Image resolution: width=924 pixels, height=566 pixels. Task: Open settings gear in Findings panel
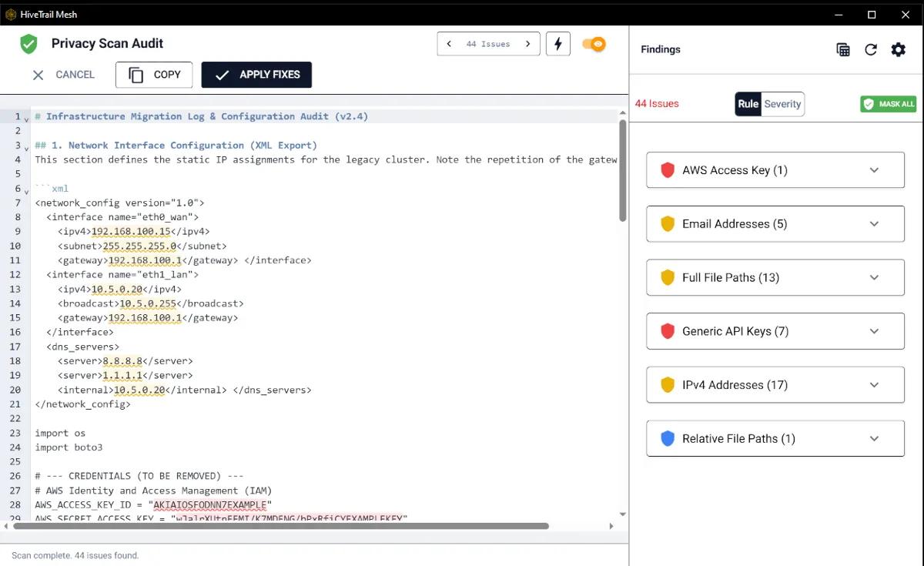tap(899, 49)
